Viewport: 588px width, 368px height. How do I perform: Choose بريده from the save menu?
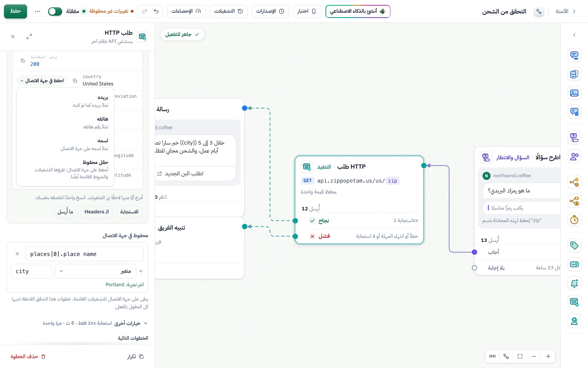65,101
